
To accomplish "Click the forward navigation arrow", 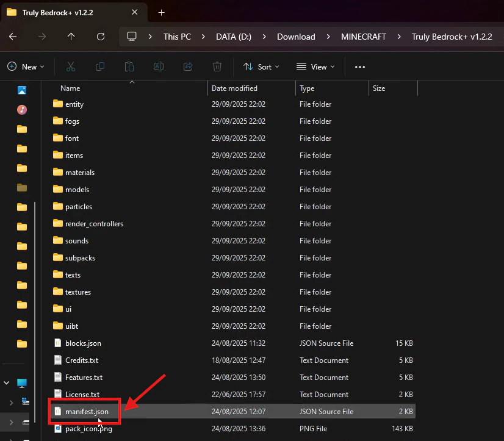I will click(41, 37).
